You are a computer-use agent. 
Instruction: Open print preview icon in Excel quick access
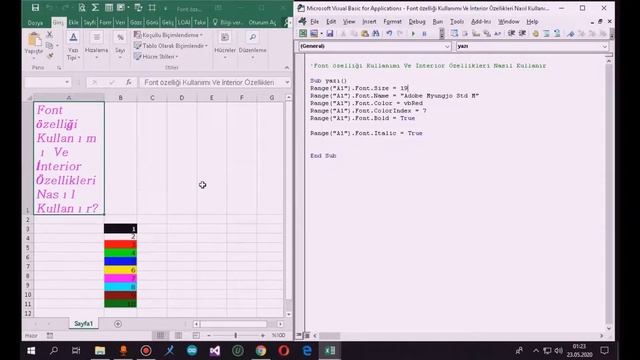(82, 7)
